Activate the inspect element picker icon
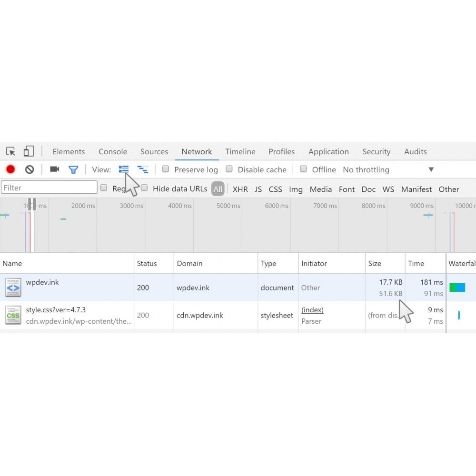The image size is (476, 476). (x=10, y=151)
